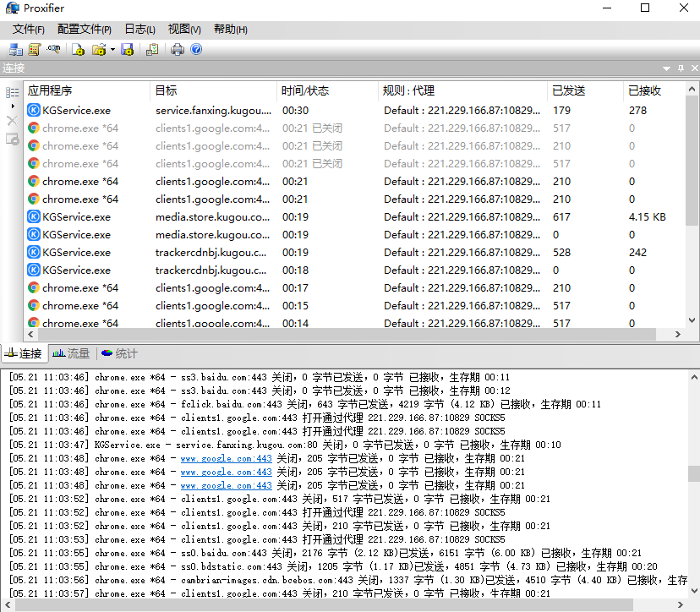The image size is (700, 612).
Task: Click the connections list right scroll arrow
Action: pos(678,335)
